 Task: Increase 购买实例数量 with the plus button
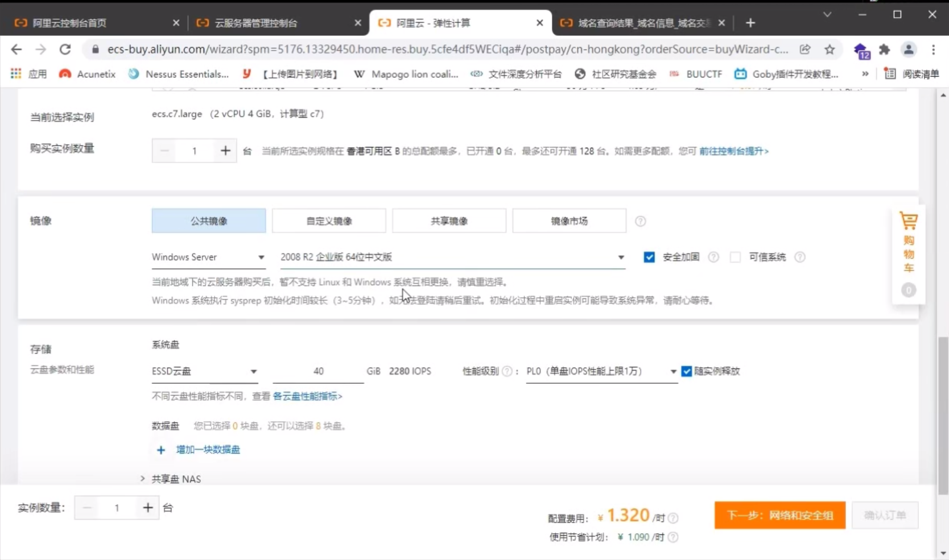tap(225, 151)
